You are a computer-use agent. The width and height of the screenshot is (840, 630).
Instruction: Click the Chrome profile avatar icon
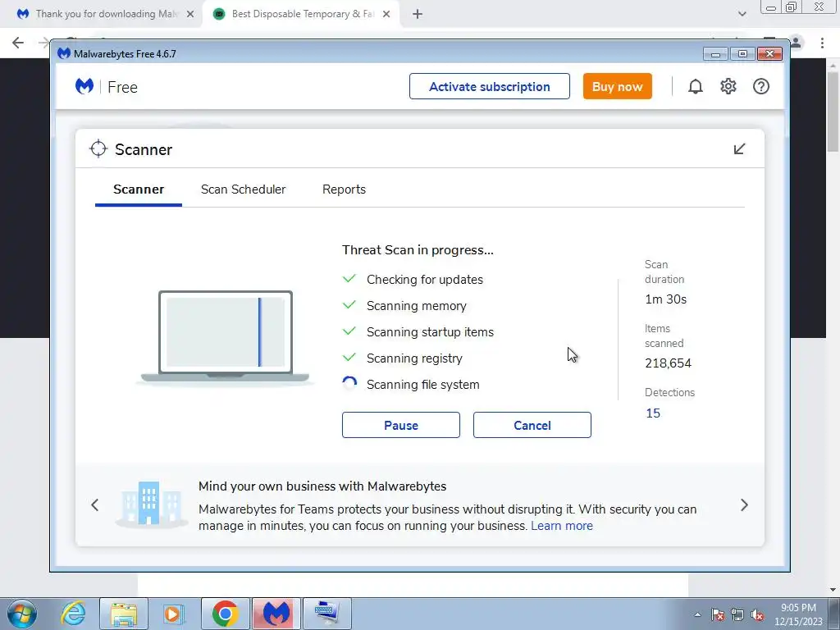(796, 43)
